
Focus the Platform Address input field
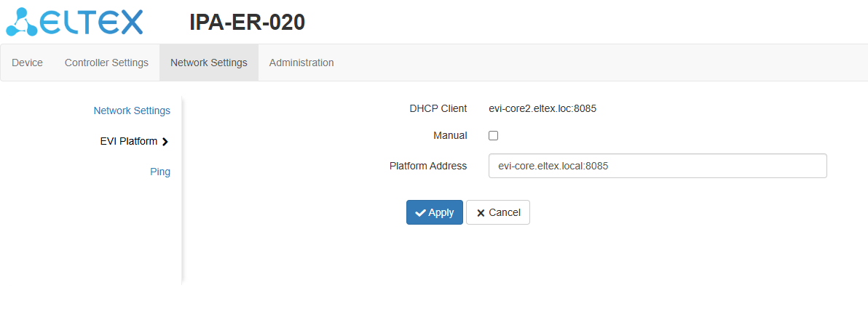(x=657, y=166)
